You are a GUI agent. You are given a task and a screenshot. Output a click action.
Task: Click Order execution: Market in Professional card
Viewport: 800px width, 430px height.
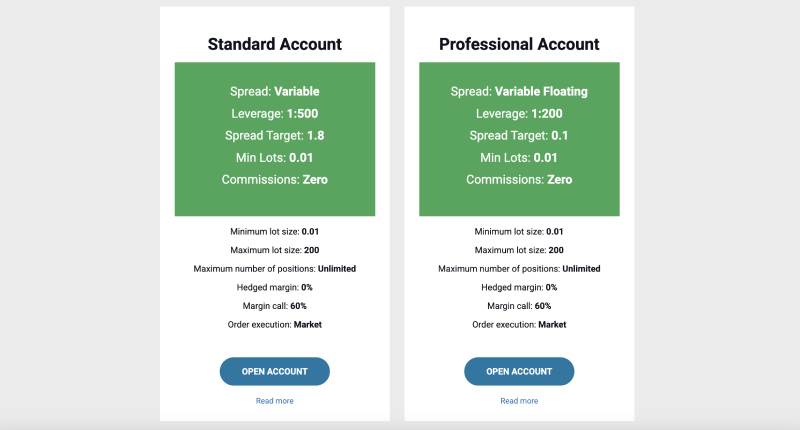(x=519, y=324)
